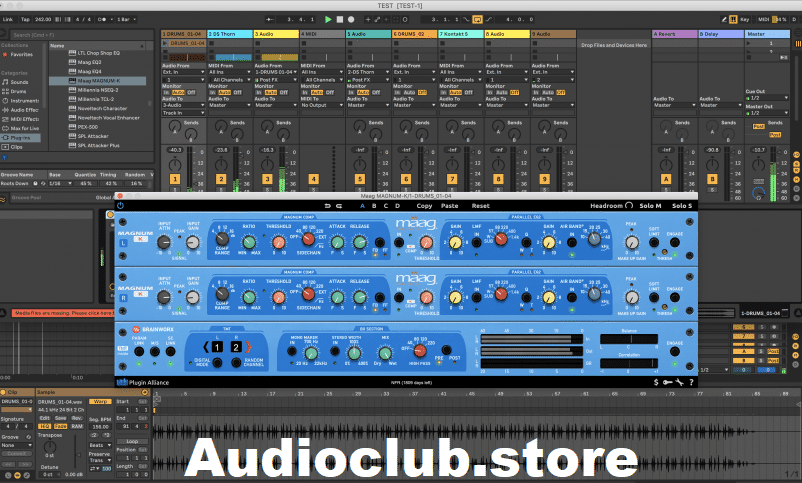This screenshot has width=802, height=483.
Task: Click the browser search field
Action: click(x=81, y=35)
